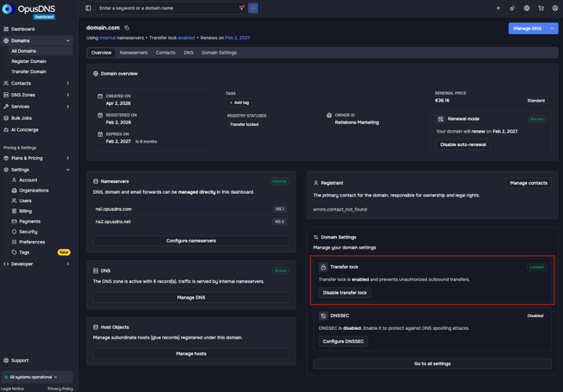This screenshot has width=563, height=392.
Task: Open the language globe icon
Action: (526, 8)
